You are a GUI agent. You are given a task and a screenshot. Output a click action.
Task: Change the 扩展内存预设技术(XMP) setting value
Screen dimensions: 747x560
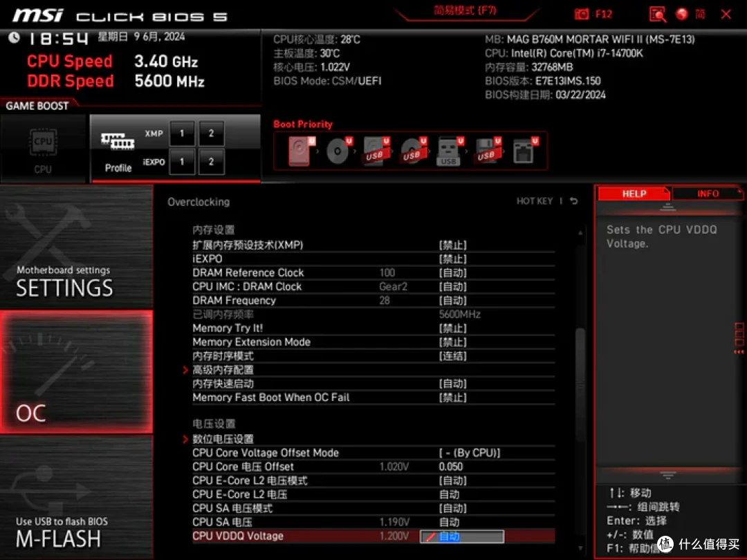coord(452,245)
